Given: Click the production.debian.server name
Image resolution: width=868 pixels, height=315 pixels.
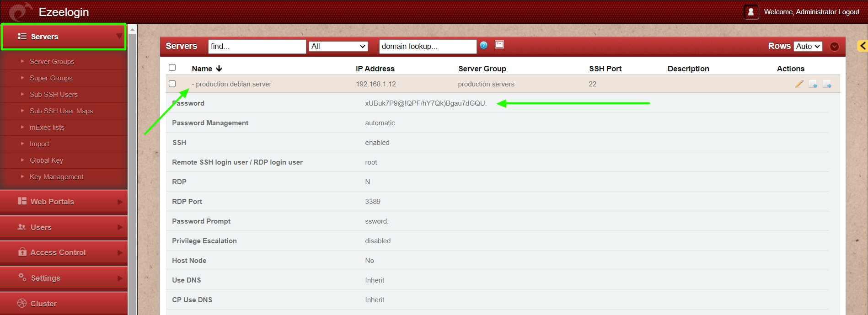Looking at the screenshot, I should tap(233, 84).
